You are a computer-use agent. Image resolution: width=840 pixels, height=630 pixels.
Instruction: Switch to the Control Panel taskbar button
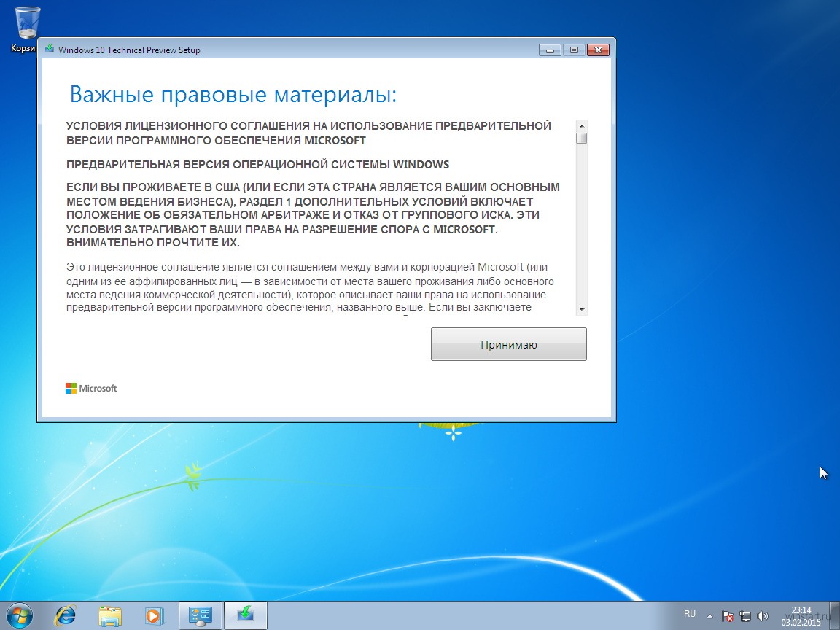(201, 615)
